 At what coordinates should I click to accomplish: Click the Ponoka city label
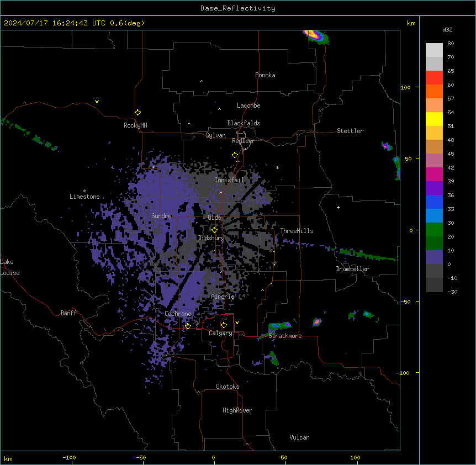coord(265,75)
